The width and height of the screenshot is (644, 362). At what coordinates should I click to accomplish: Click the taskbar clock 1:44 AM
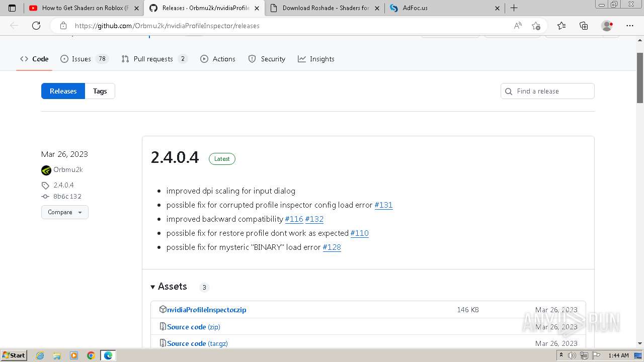coord(618,355)
